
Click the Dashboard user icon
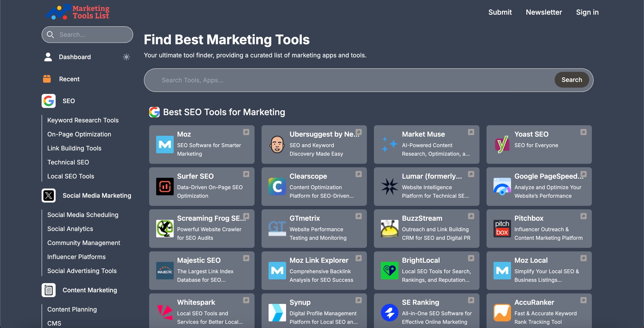48,57
